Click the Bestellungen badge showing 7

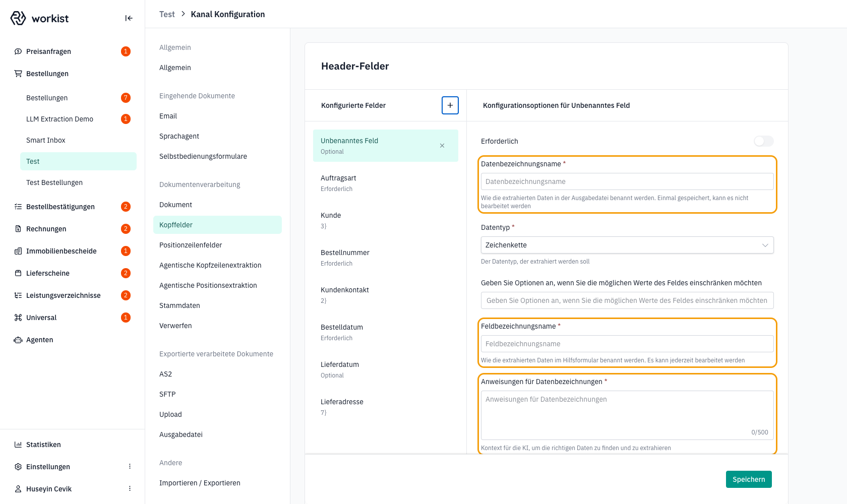126,98
